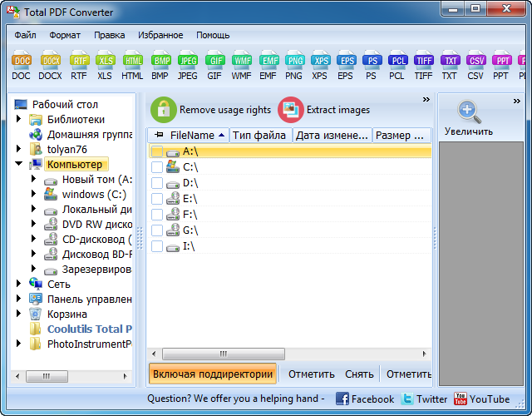This screenshot has width=532, height=416.
Task: Open the Помощь menu
Action: coord(213,35)
